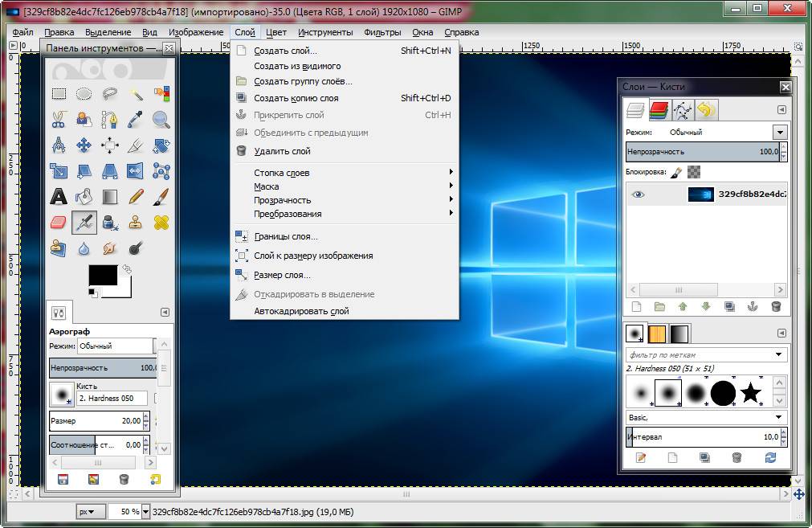Click trash icon in Layers panel bottom
The width and height of the screenshot is (812, 528).
click(x=776, y=307)
